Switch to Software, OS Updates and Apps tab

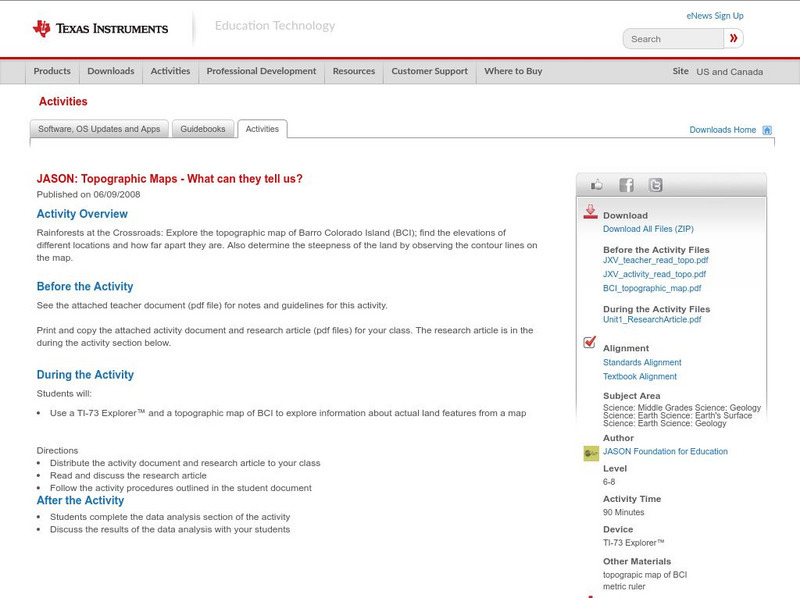tap(99, 129)
